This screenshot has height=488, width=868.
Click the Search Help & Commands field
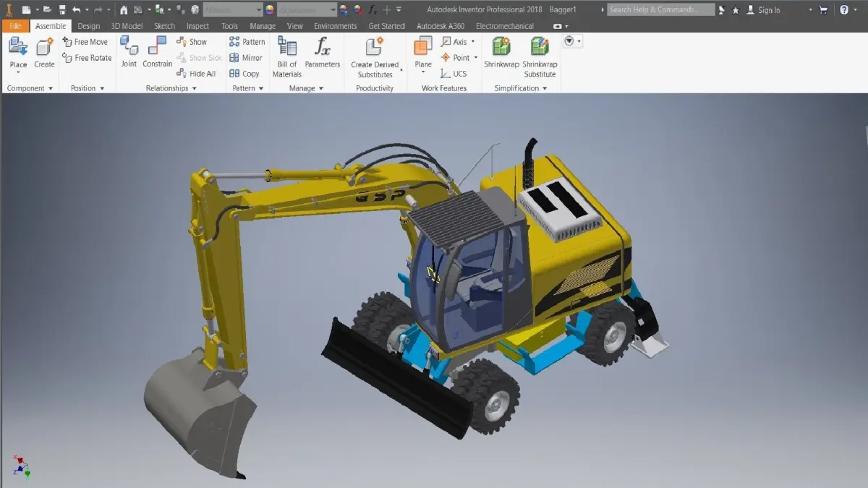(660, 9)
